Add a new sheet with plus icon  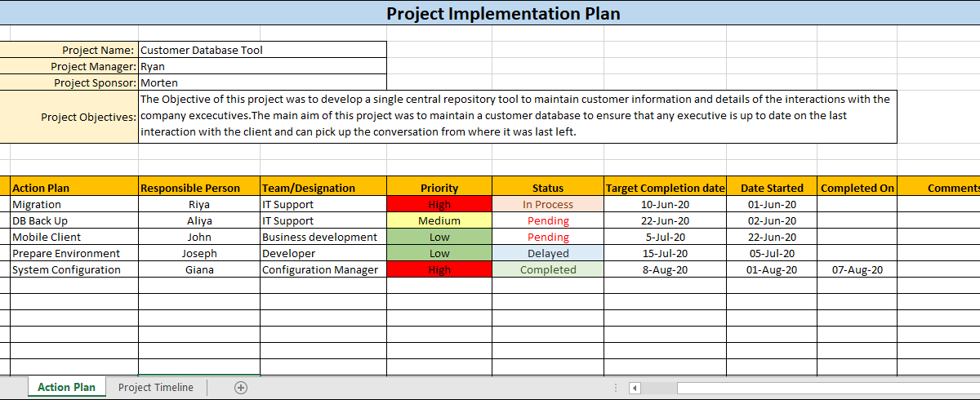pos(241,388)
